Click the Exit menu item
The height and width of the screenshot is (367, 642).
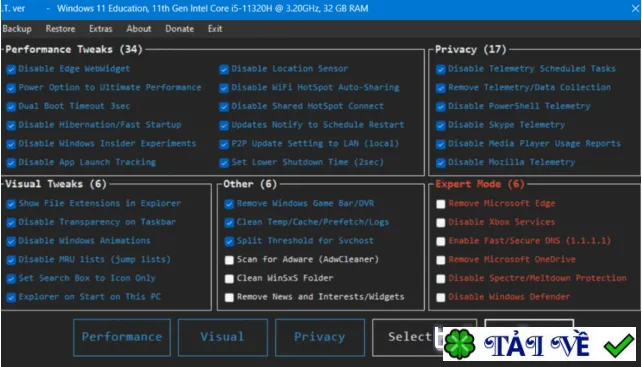click(x=215, y=29)
